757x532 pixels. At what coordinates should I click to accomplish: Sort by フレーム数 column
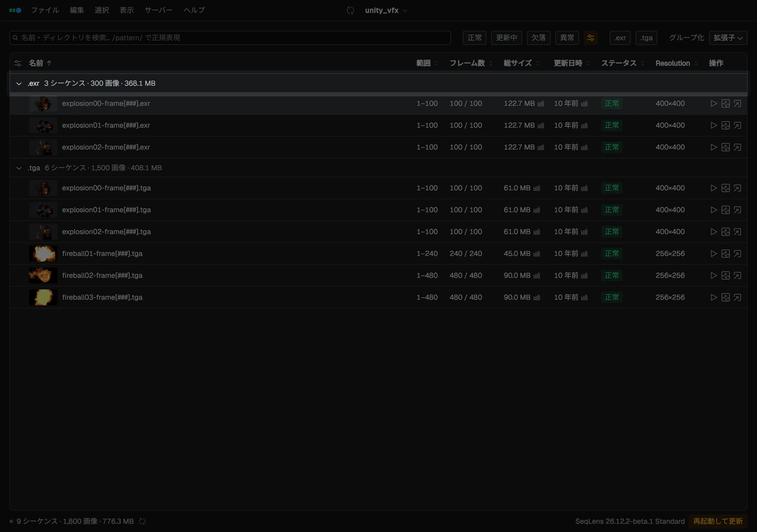tap(471, 63)
